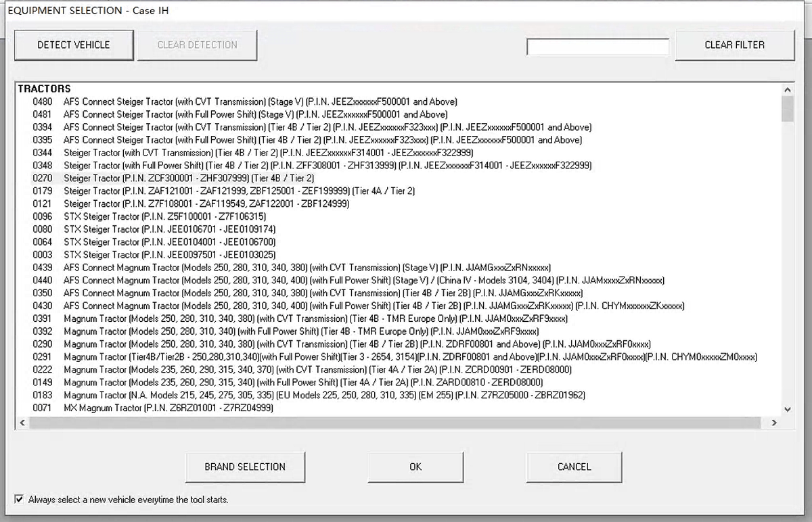The image size is (812, 522).
Task: Click the CLEAR FILTER button
Action: [734, 45]
